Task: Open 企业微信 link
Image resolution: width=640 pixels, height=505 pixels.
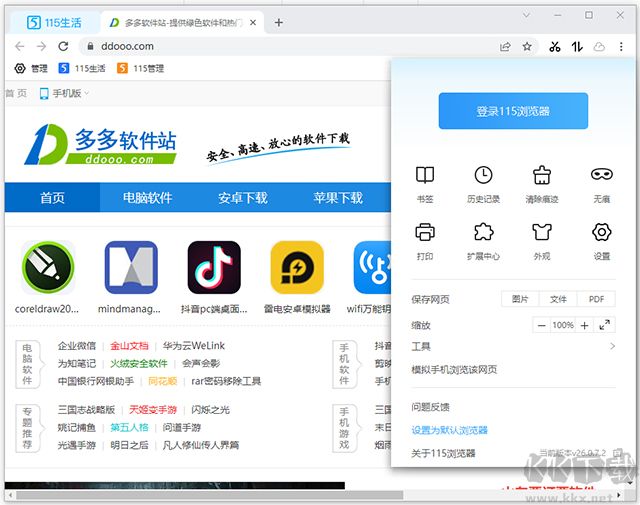Action: pyautogui.click(x=77, y=346)
